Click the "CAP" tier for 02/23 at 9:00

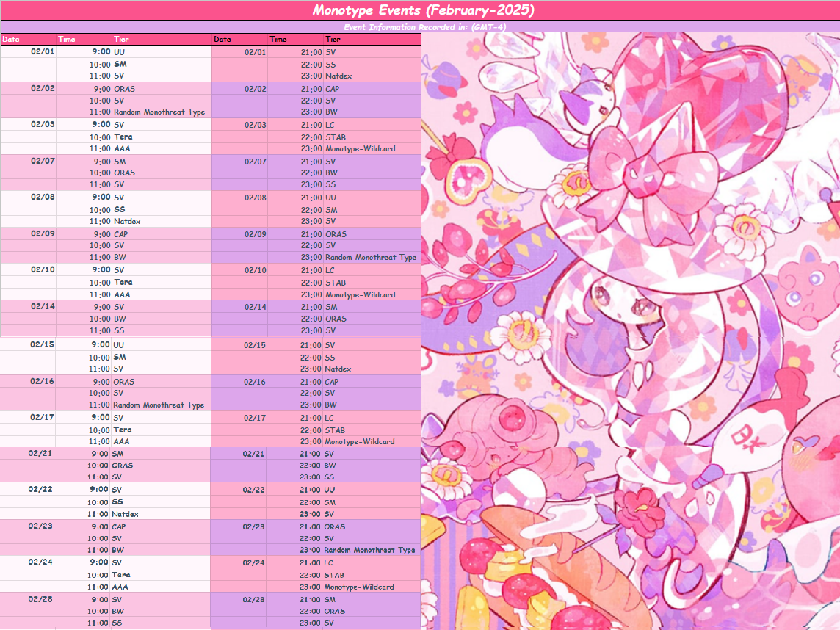point(118,526)
